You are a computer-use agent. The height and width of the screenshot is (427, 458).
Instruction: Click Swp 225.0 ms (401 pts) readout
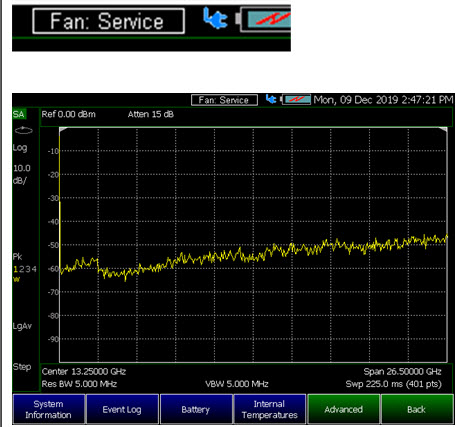click(x=393, y=384)
